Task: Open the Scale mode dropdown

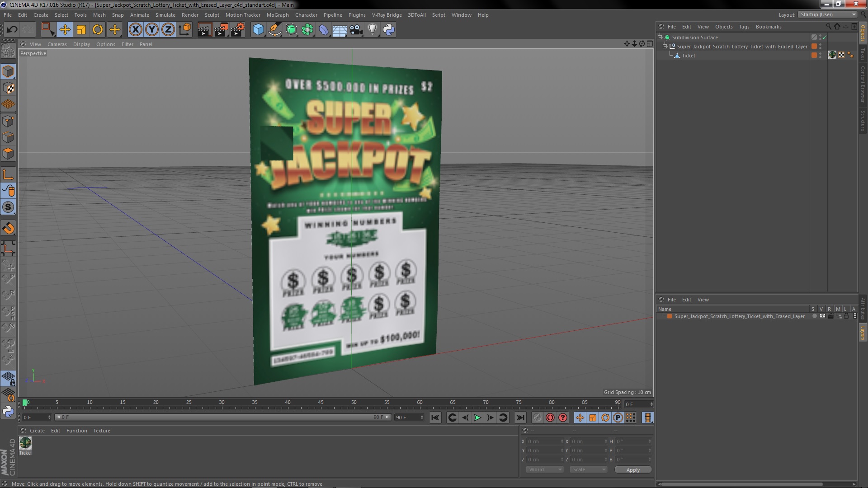Action: pyautogui.click(x=588, y=470)
